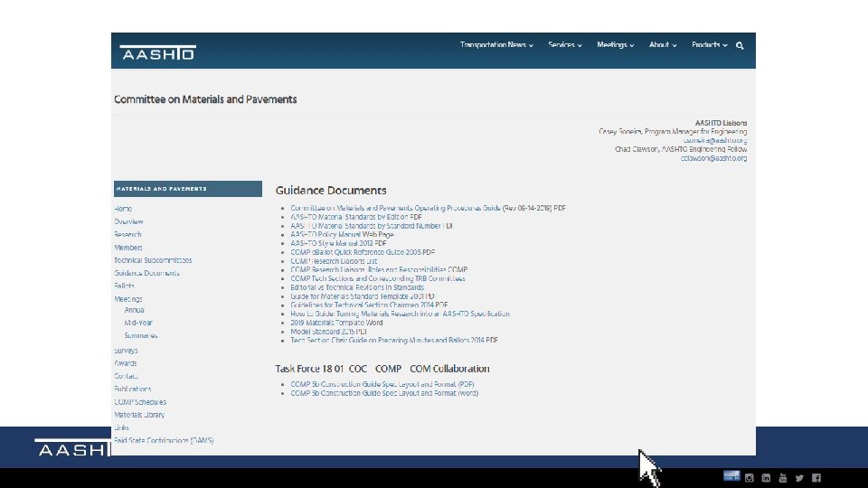The height and width of the screenshot is (488, 868).
Task: Open Research in the sidebar
Action: click(x=127, y=235)
